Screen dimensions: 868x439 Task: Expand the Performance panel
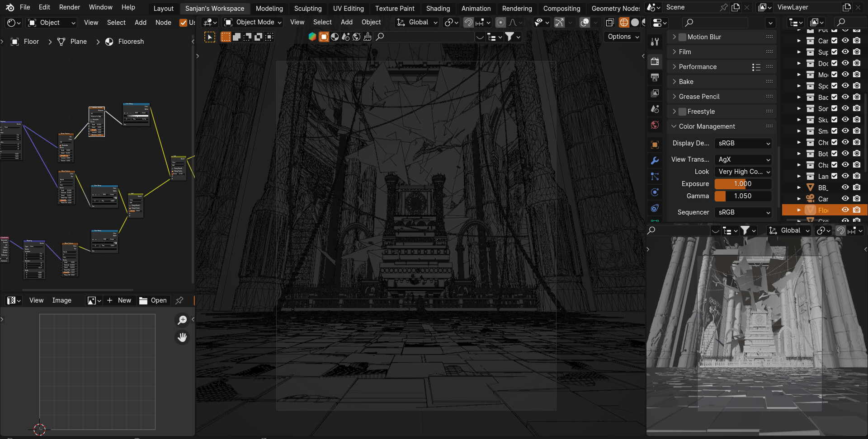(x=698, y=67)
